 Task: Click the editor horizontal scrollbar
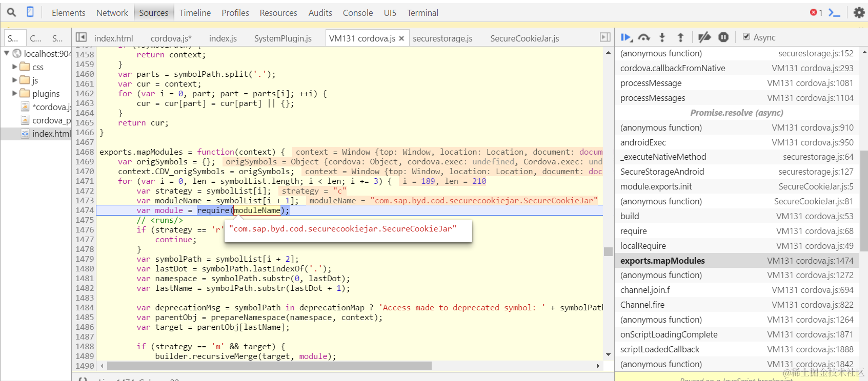(x=269, y=366)
